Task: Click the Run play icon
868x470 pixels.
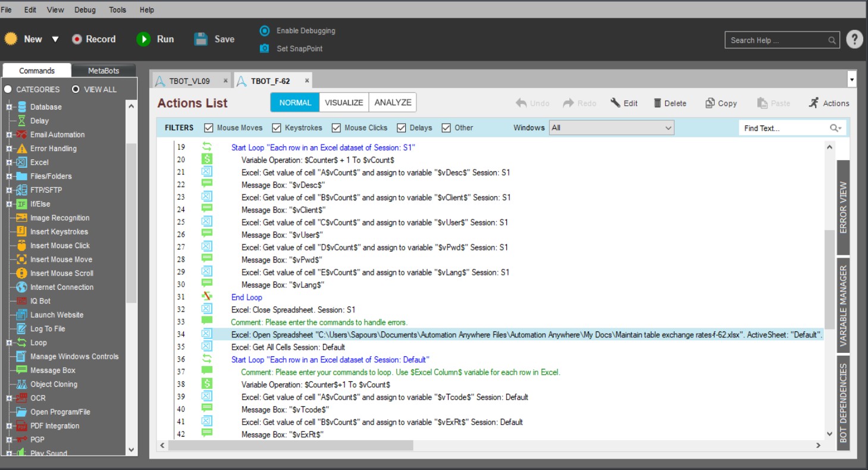Action: 143,39
